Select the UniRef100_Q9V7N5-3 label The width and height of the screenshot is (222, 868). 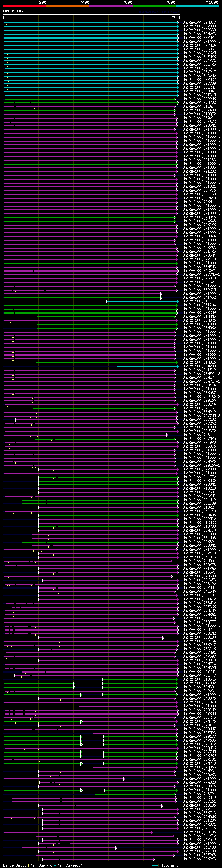click(201, 416)
